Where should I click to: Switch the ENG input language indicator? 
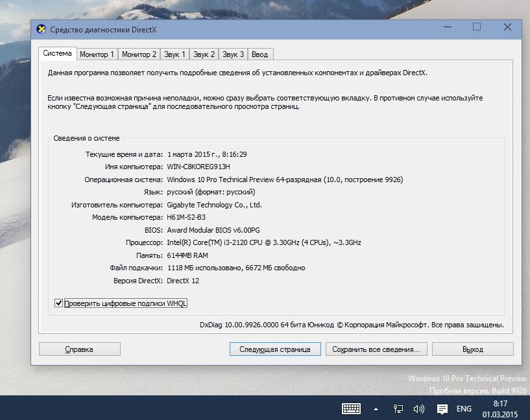click(x=464, y=409)
